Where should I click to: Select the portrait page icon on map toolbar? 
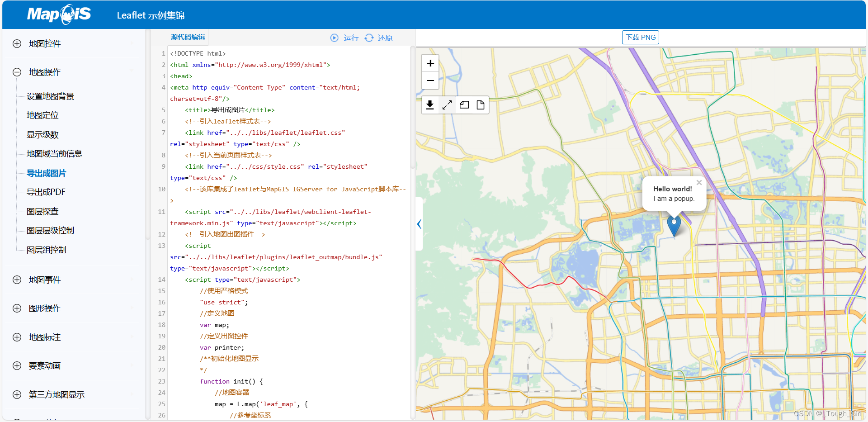481,105
